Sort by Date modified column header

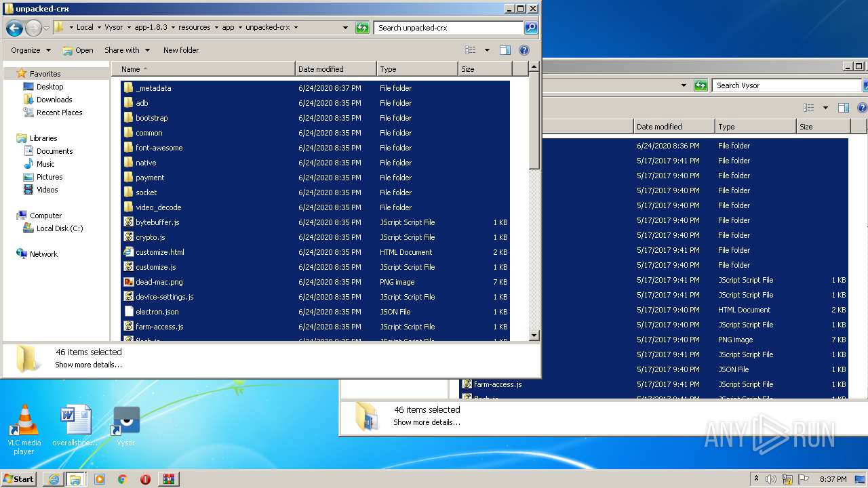tap(336, 69)
